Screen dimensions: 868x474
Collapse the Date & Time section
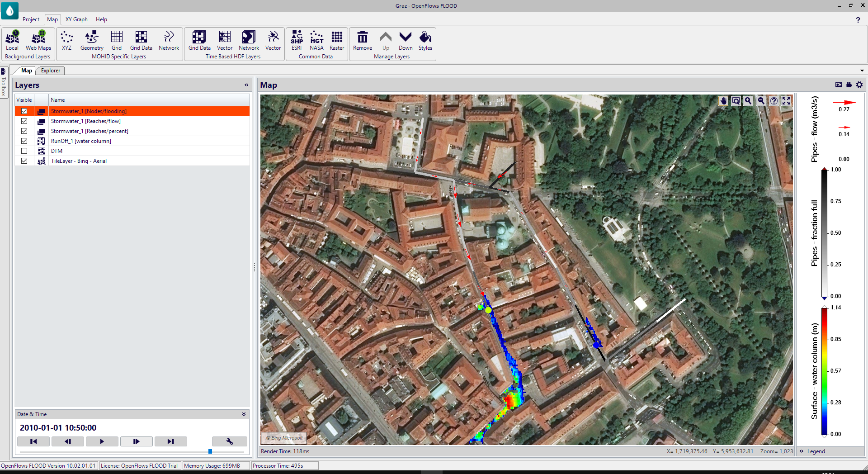pyautogui.click(x=244, y=414)
